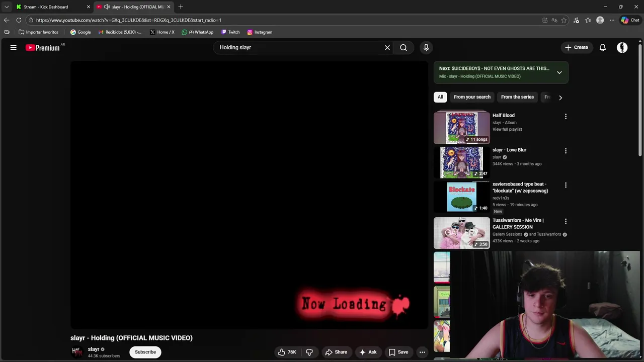Translate page icon in address bar
644x362 pixels.
(x=554, y=20)
